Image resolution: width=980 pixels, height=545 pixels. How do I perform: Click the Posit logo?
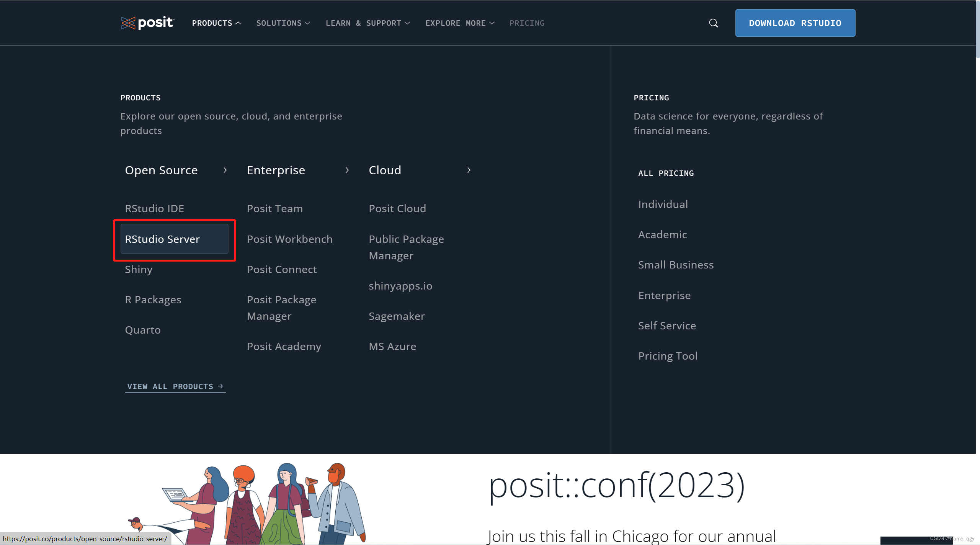pos(147,23)
